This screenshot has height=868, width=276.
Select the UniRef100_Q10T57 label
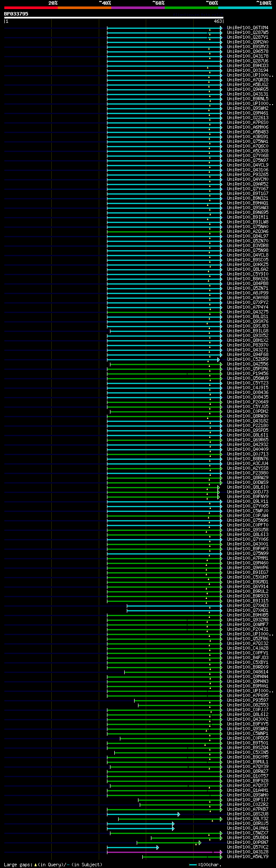248,776
